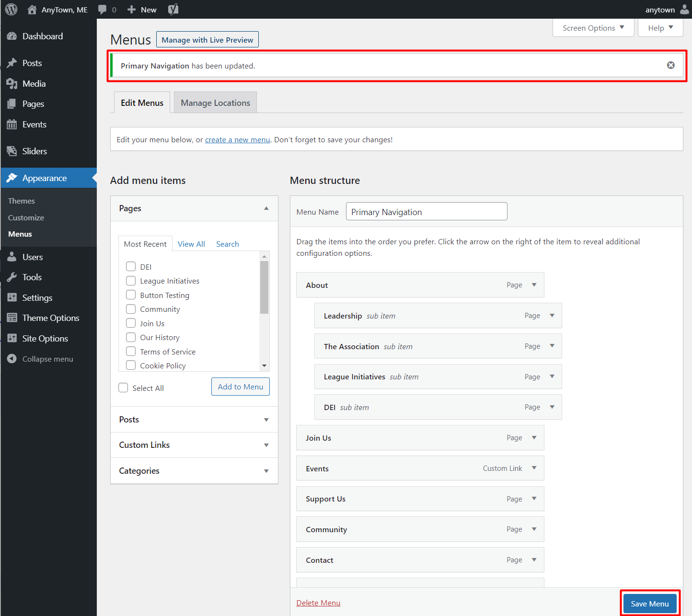Expand the About menu item options
692x616 pixels.
point(534,285)
